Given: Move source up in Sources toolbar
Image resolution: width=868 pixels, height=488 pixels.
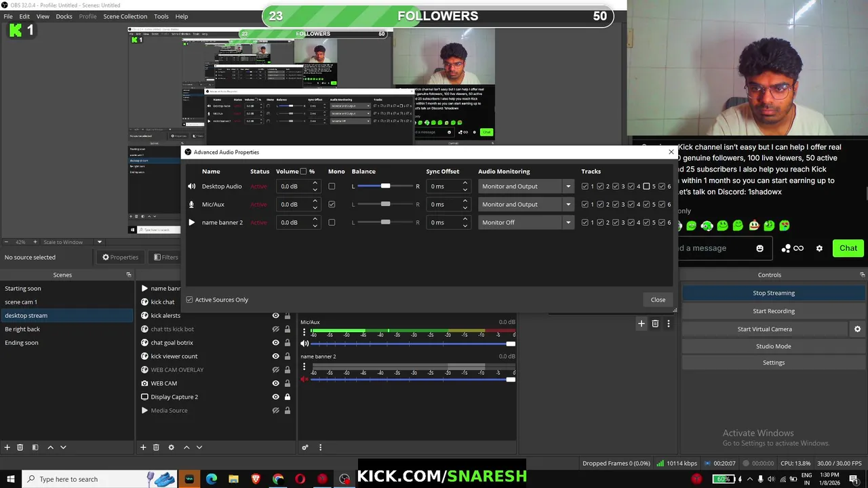Looking at the screenshot, I should click(x=186, y=447).
